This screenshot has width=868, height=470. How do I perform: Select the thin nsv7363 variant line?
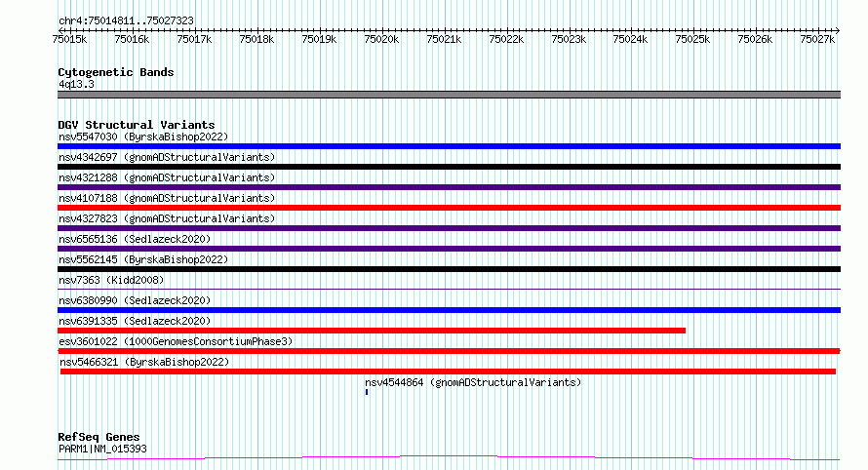449,290
